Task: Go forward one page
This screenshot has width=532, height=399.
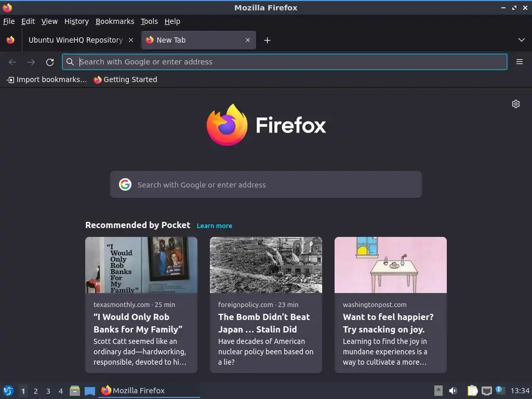Action: click(x=31, y=62)
